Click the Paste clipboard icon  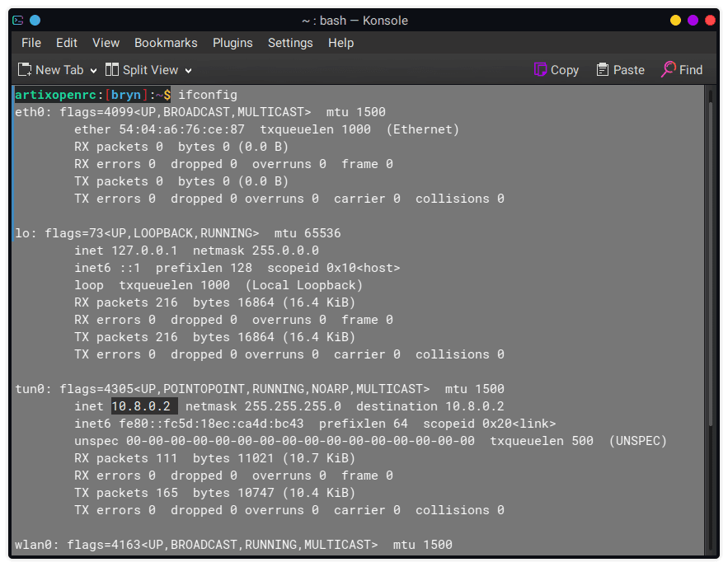602,69
